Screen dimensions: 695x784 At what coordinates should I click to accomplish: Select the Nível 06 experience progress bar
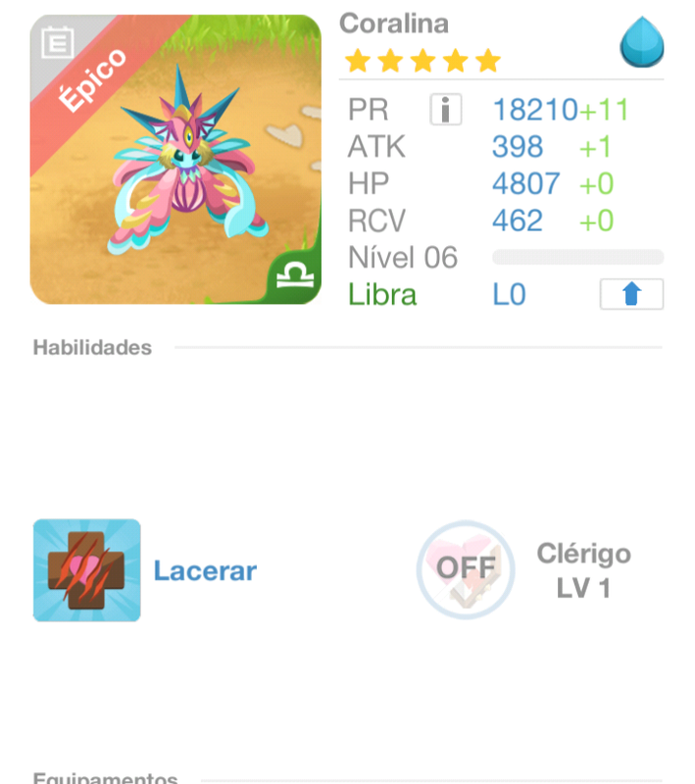pyautogui.click(x=578, y=257)
